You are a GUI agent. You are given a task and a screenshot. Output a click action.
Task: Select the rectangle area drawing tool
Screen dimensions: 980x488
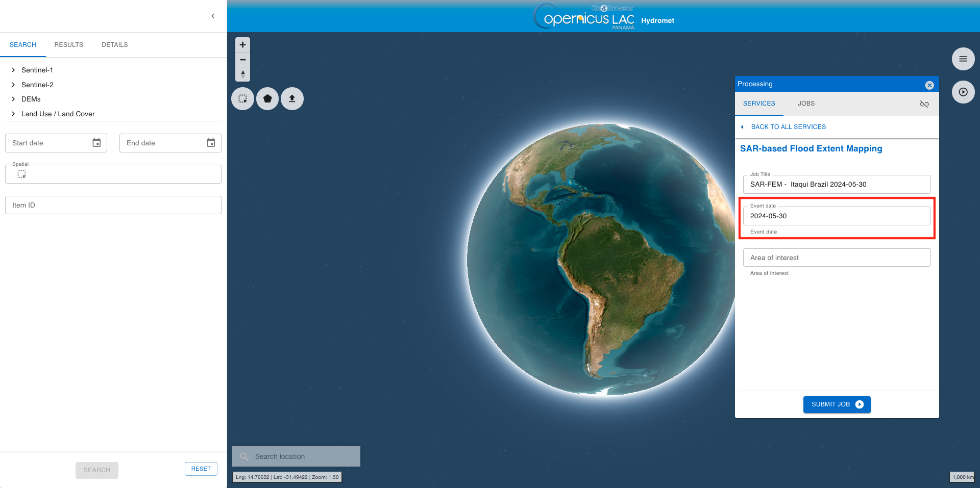point(242,98)
